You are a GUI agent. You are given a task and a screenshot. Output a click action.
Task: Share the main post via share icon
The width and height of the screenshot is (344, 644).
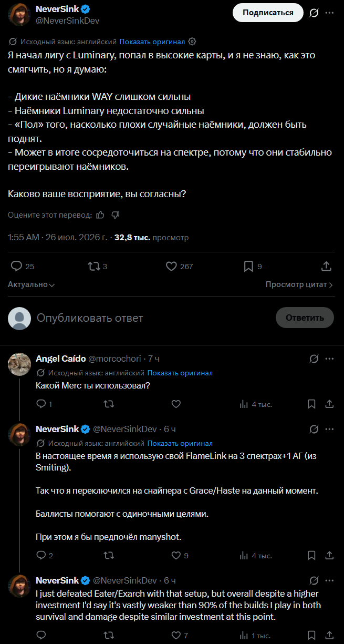326,267
